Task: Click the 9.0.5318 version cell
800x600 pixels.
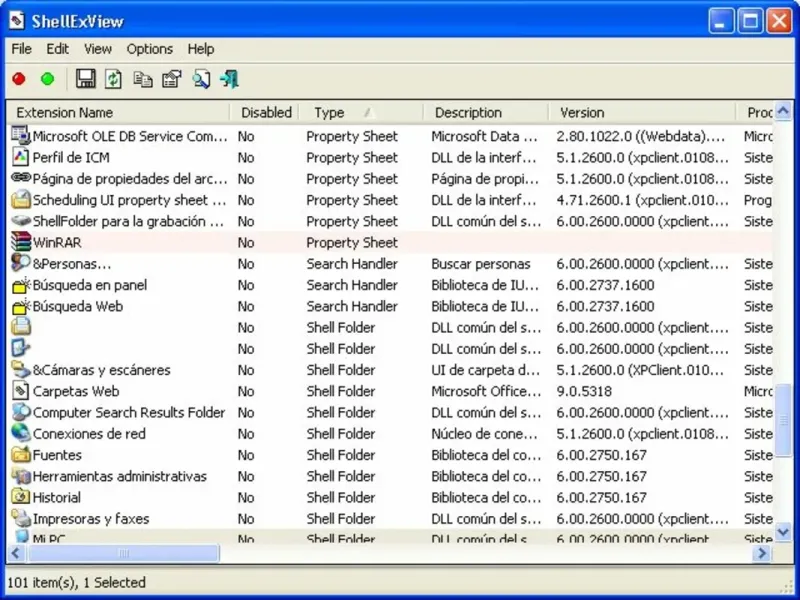Action: click(x=584, y=391)
